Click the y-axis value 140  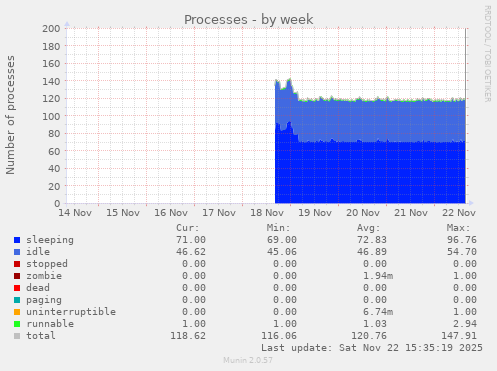[x=51, y=81]
